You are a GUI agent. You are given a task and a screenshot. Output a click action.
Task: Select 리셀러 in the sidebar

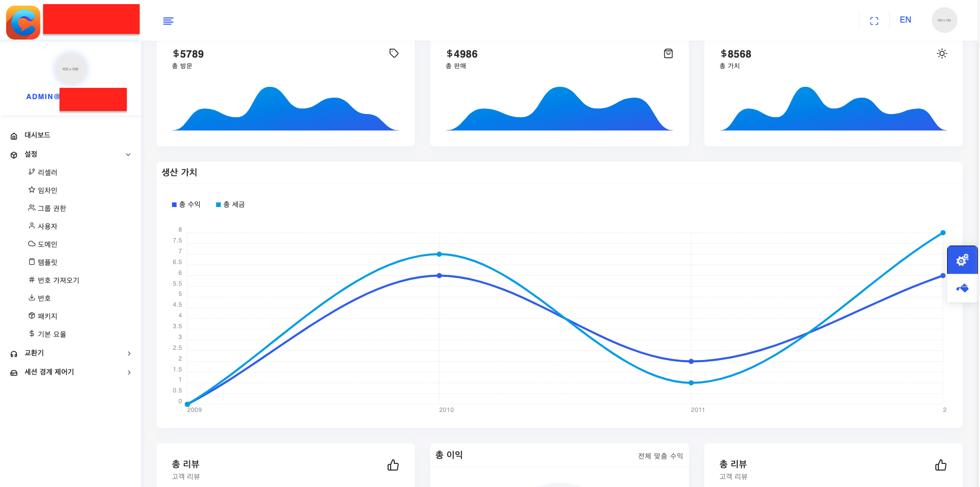pyautogui.click(x=47, y=173)
